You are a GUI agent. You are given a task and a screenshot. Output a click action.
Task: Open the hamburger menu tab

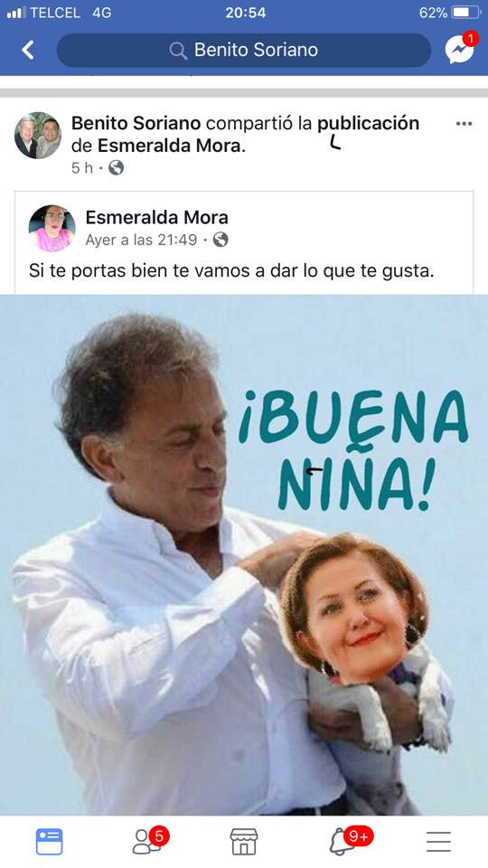(x=439, y=842)
